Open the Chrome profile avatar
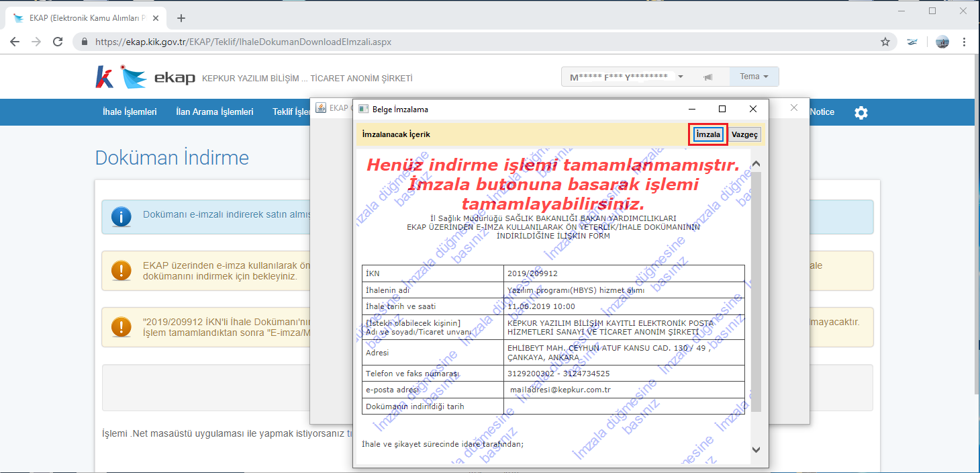Image resolution: width=980 pixels, height=473 pixels. point(942,42)
